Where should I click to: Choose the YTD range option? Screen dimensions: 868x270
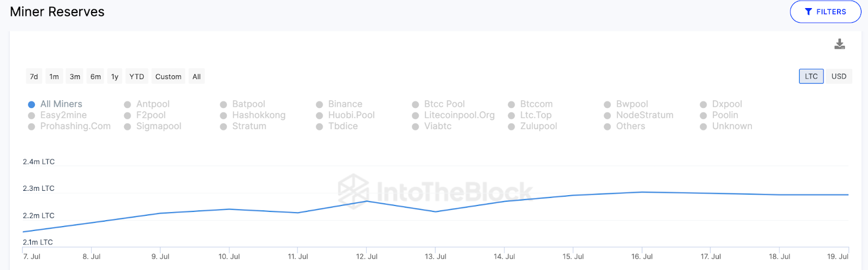(x=137, y=76)
